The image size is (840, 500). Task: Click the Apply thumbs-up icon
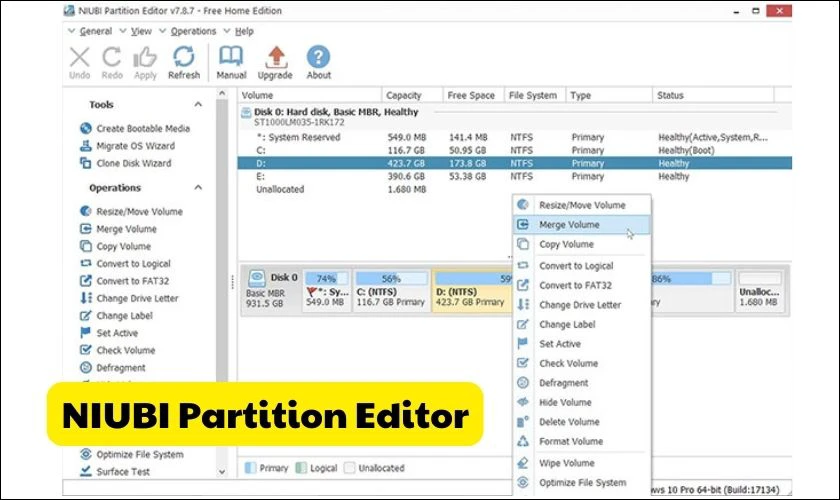click(x=145, y=57)
